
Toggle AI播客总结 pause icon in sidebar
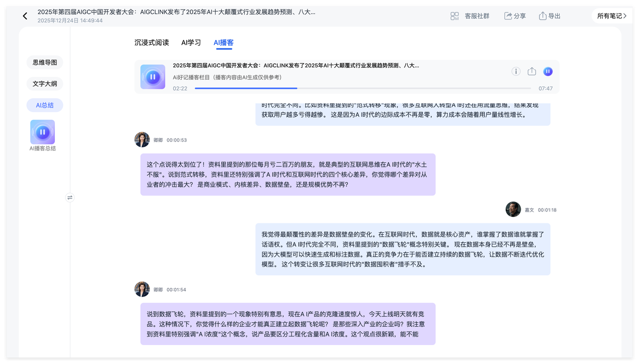click(42, 132)
